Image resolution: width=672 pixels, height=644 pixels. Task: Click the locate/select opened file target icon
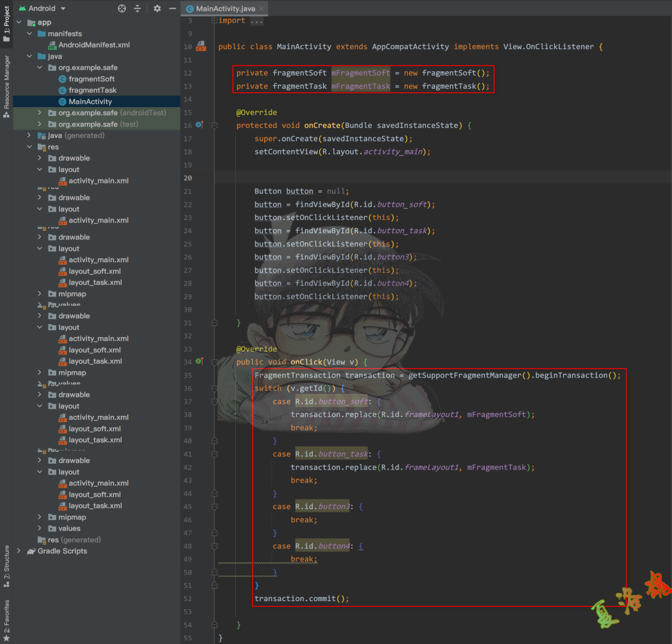tap(122, 8)
